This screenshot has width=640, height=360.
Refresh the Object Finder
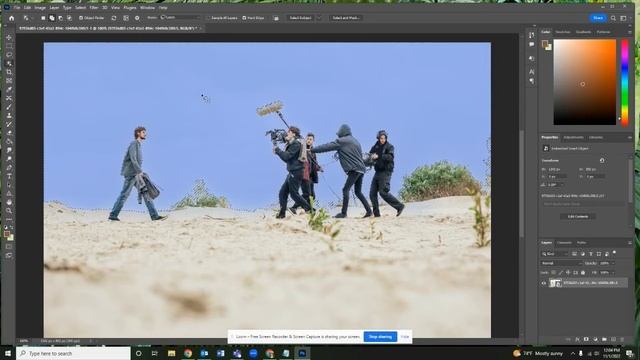pyautogui.click(x=114, y=18)
